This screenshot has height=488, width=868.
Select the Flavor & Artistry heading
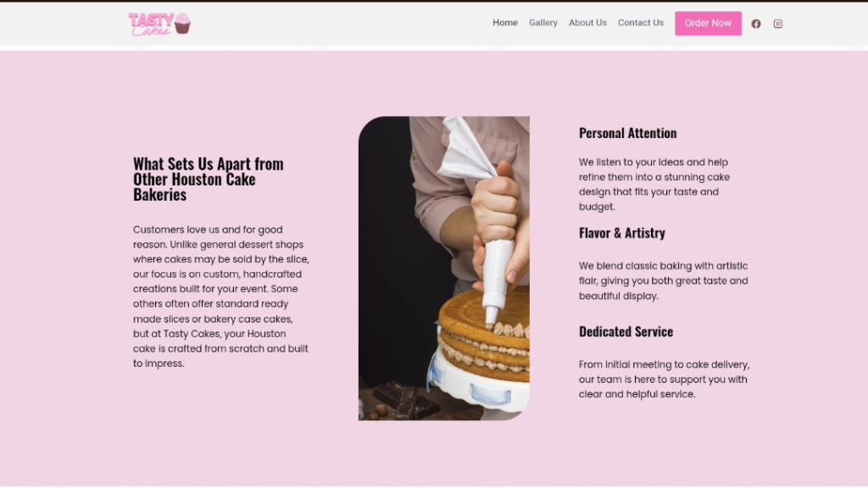pos(621,233)
